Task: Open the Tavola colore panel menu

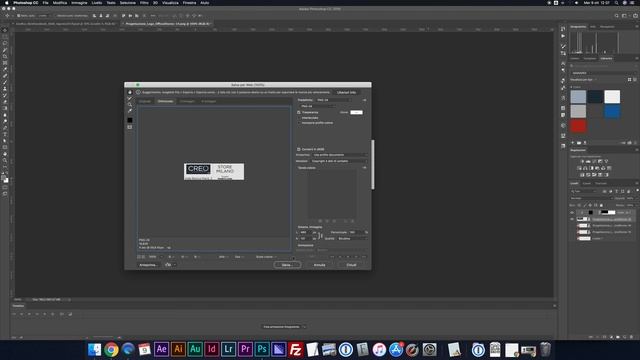Action: pos(364,168)
